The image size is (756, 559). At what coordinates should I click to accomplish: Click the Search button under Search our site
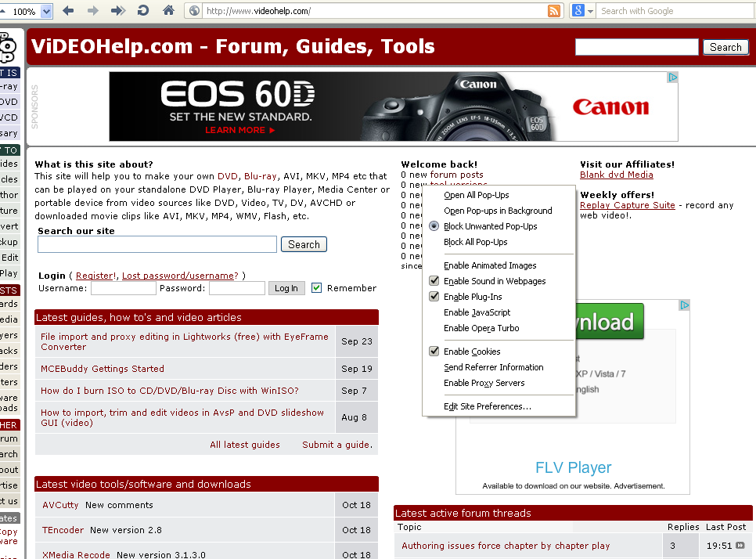pos(304,244)
